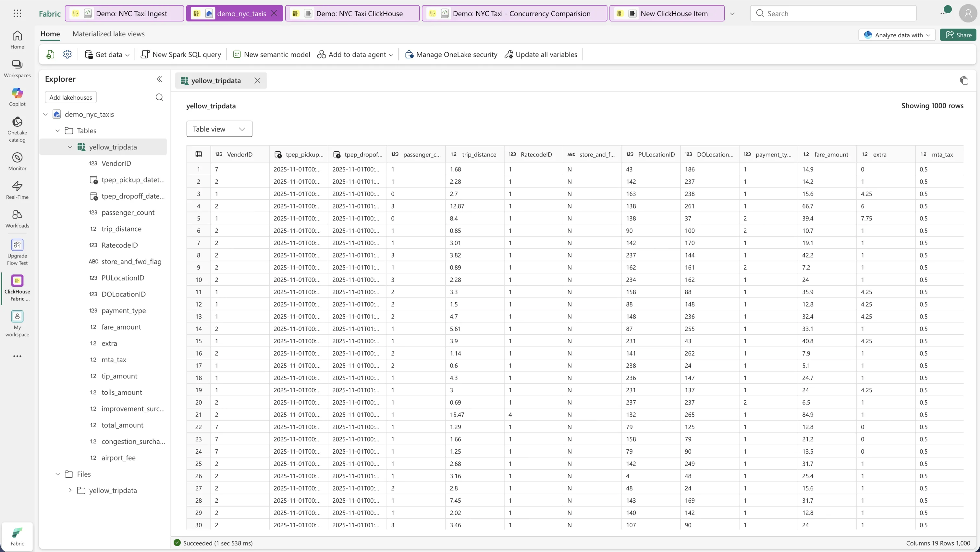980x552 pixels.
Task: Click New semantic model
Action: pos(271,55)
